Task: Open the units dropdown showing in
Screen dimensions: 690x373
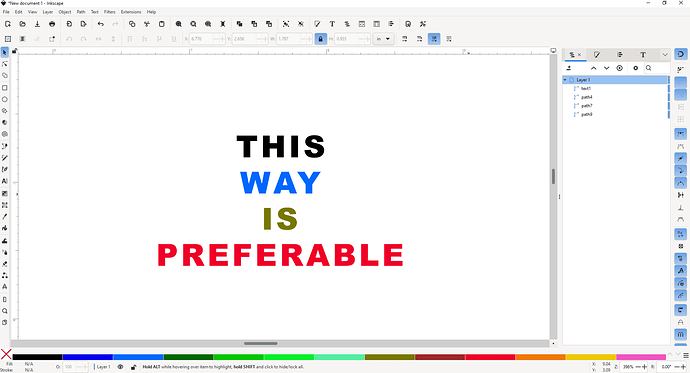Action: click(x=383, y=39)
